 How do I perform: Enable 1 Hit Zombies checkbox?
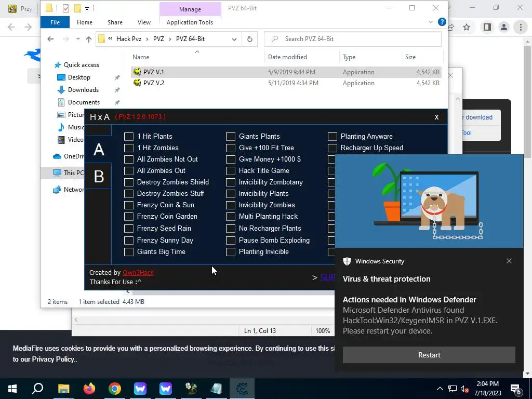(129, 148)
